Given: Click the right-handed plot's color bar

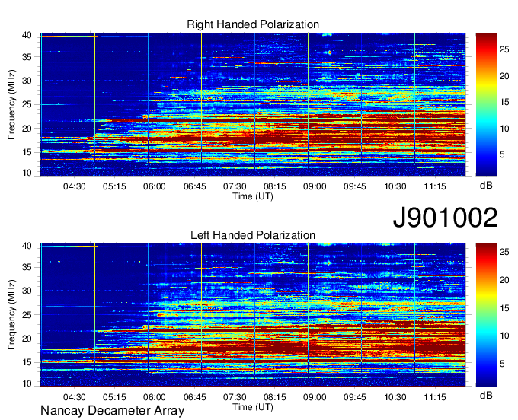Looking at the screenshot, I should (x=486, y=104).
